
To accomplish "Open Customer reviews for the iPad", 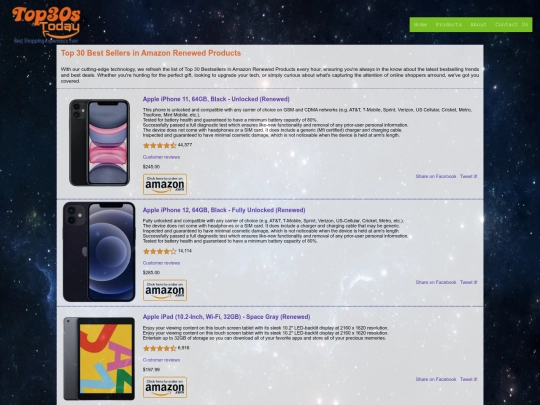I will coord(161,360).
